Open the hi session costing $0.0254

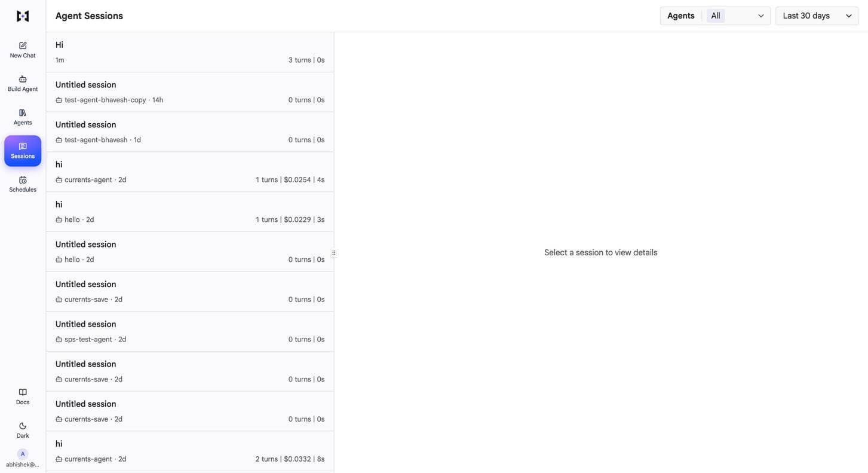point(190,172)
